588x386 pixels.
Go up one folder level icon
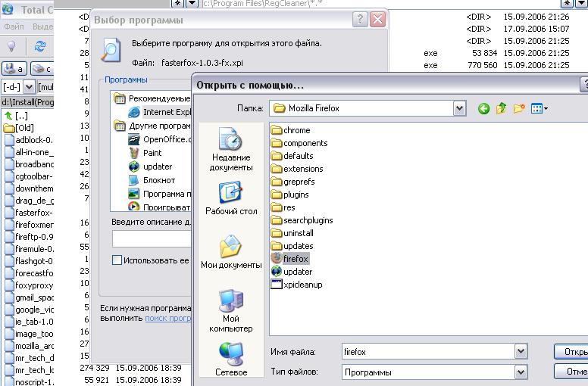tap(502, 109)
